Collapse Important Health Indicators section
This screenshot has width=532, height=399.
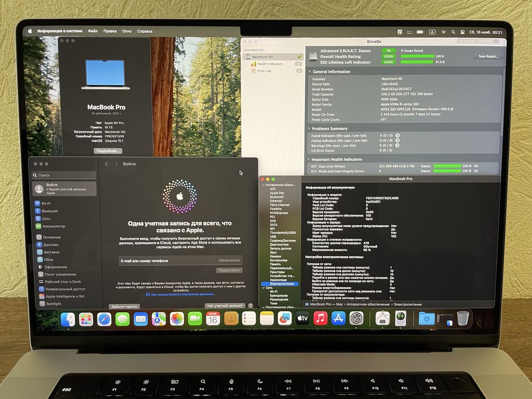click(x=309, y=160)
